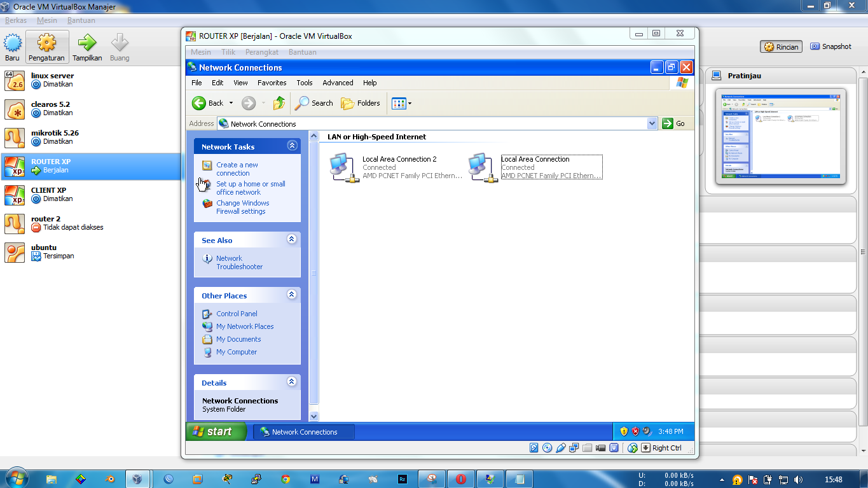The image size is (868, 488).
Task: Open Pengaturan settings in VirtualBox Manager
Action: pos(46,47)
